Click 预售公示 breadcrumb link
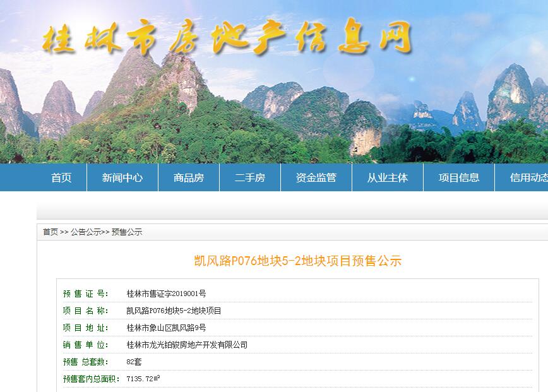Image resolution: width=548 pixels, height=392 pixels. click(x=127, y=232)
